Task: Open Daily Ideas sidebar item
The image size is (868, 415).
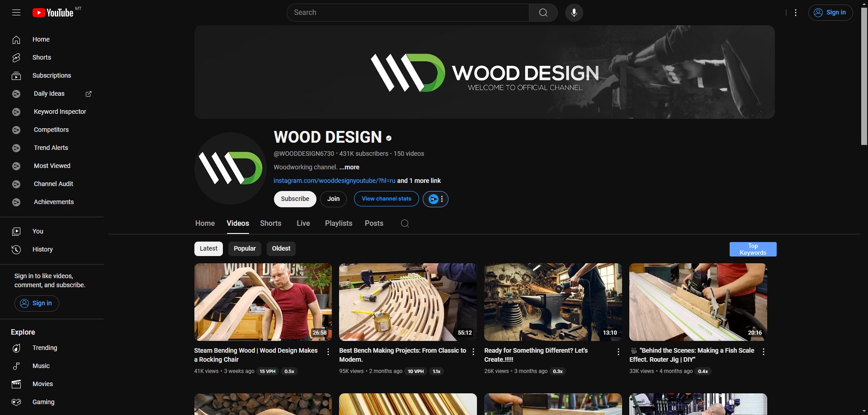Action: [x=49, y=93]
